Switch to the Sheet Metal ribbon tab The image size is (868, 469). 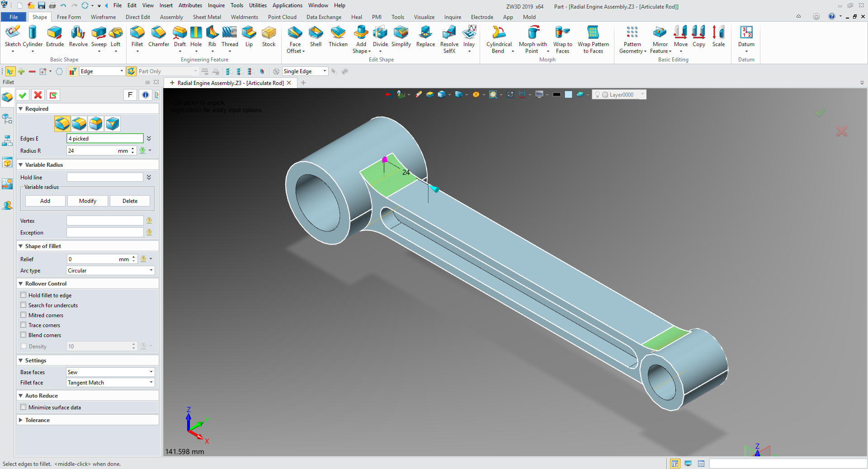pyautogui.click(x=207, y=17)
